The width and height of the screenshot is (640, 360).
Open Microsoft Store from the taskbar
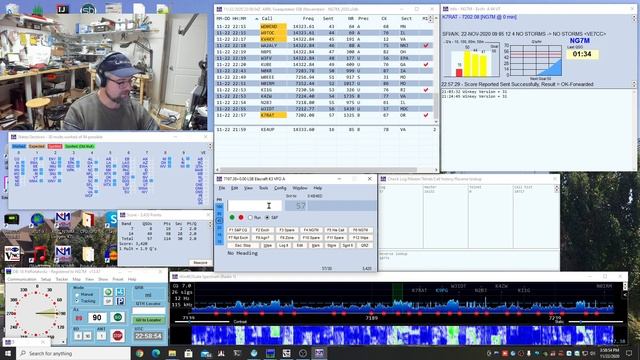(189, 353)
